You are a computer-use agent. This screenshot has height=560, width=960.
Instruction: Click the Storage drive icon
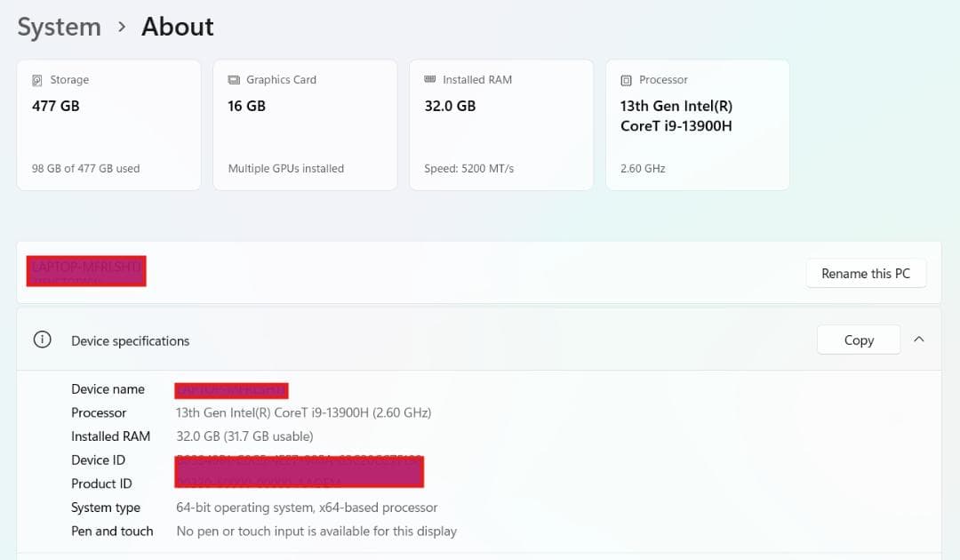pos(37,80)
